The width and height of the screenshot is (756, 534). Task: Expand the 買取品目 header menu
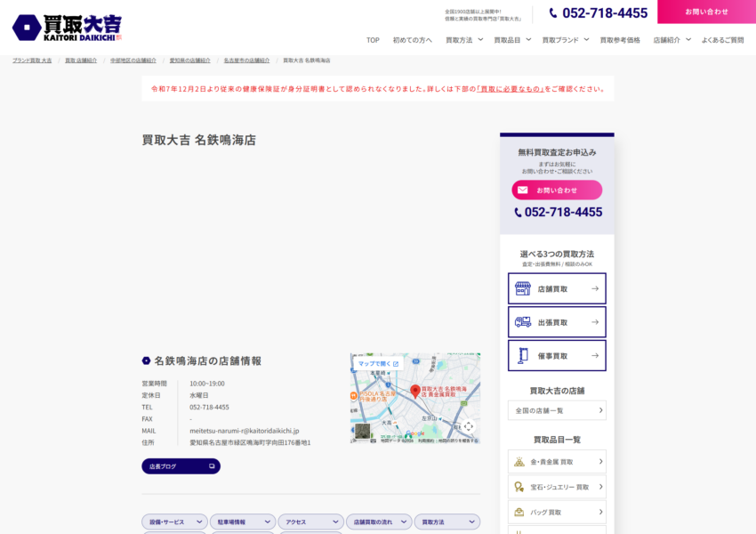pos(512,40)
